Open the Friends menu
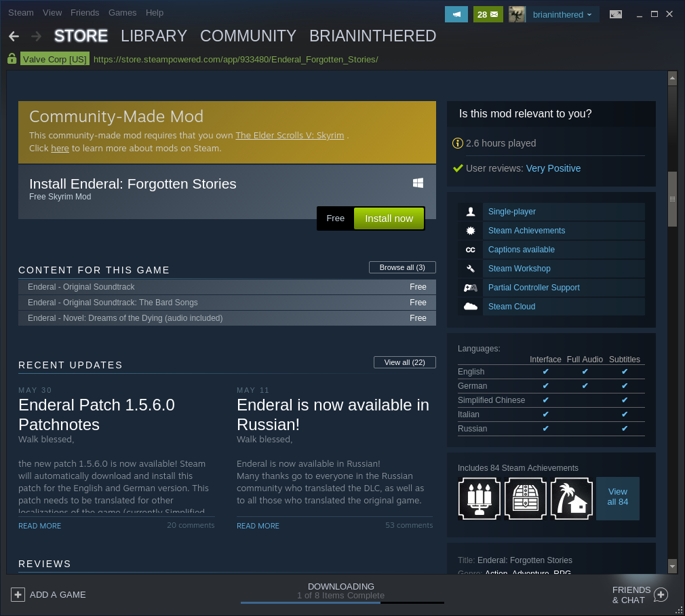Viewport: 685px width, 616px height. point(85,13)
